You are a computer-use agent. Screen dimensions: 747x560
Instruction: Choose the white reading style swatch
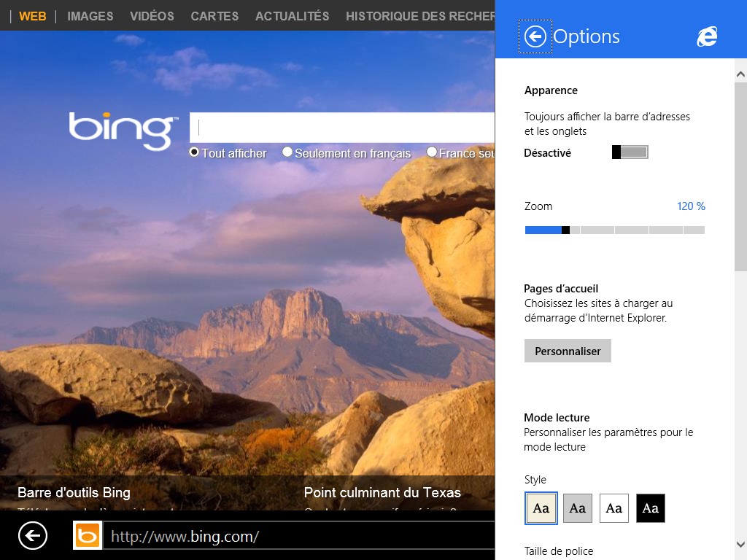point(614,508)
